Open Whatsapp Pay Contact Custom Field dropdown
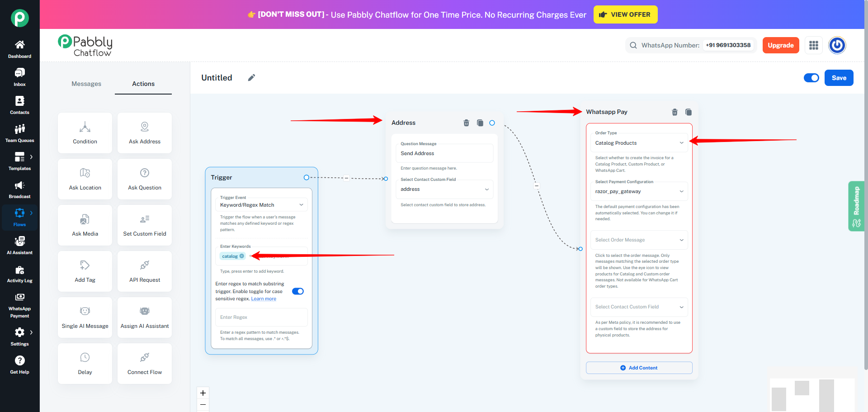This screenshot has width=868, height=412. pos(639,307)
